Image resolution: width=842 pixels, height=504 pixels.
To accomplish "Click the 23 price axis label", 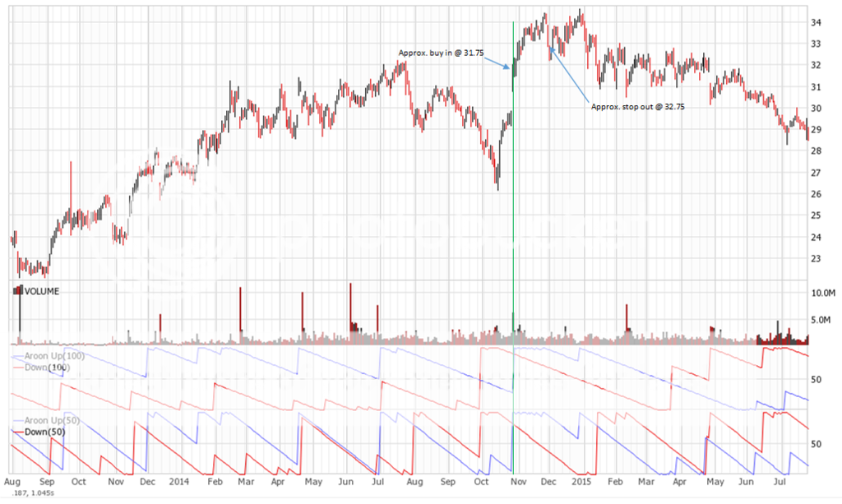I will click(x=817, y=259).
